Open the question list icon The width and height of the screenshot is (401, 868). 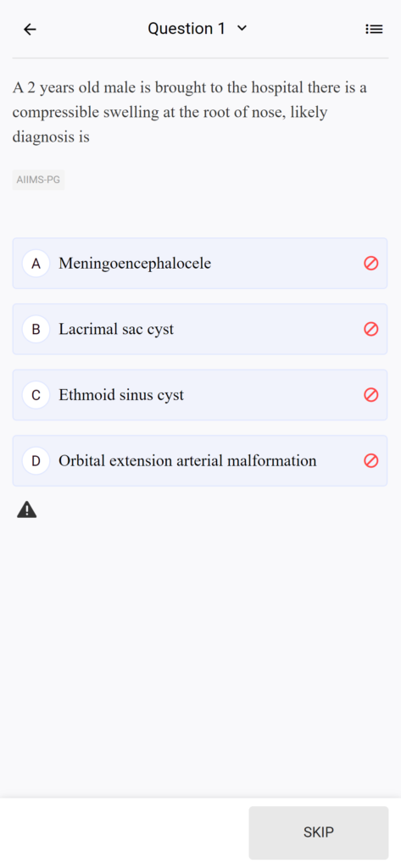tap(374, 30)
